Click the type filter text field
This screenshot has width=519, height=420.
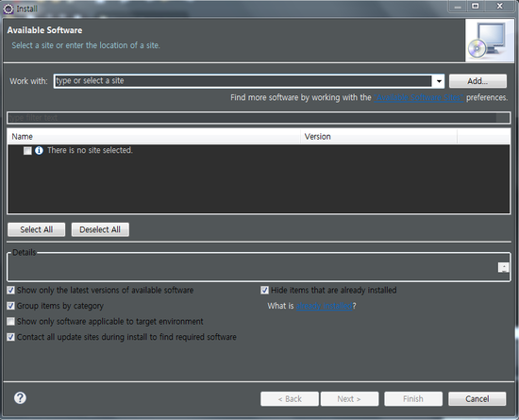(x=259, y=118)
